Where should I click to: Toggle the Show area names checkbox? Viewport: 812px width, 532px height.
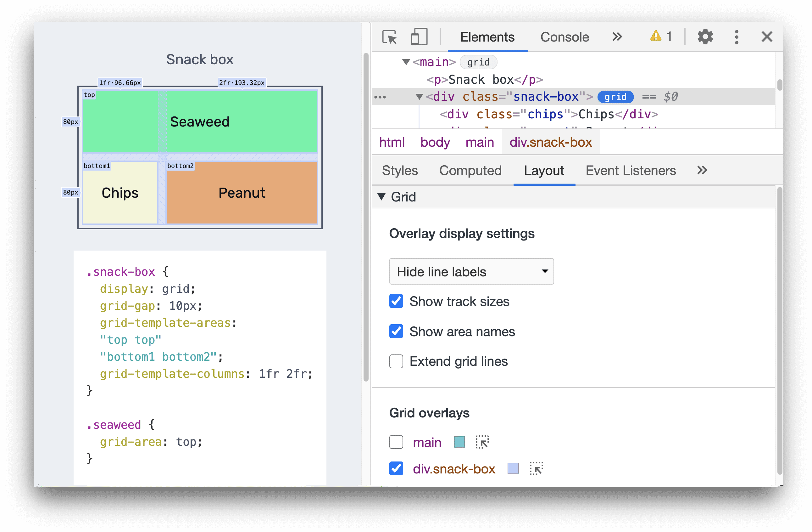pos(396,332)
